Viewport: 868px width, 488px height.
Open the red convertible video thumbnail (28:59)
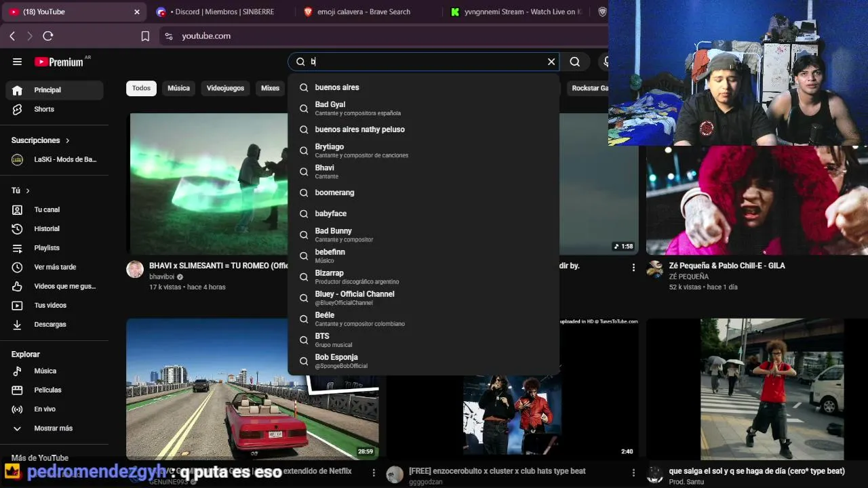point(252,389)
